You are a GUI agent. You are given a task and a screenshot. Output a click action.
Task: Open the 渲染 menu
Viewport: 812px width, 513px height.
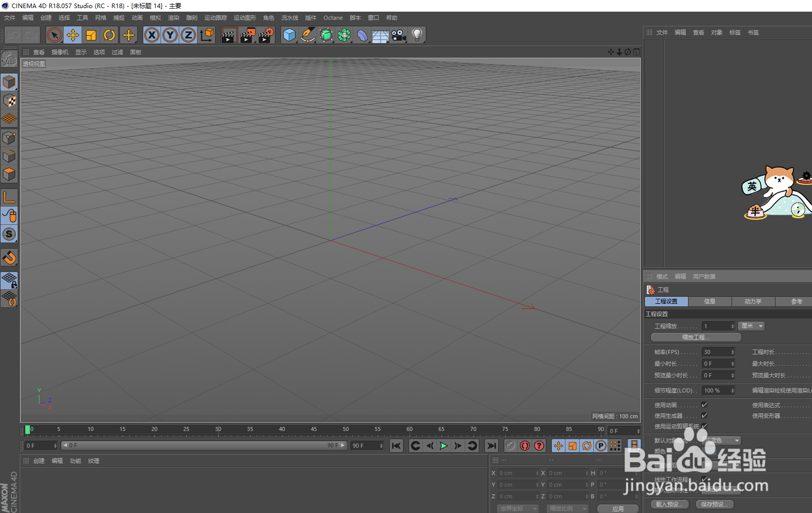(173, 18)
